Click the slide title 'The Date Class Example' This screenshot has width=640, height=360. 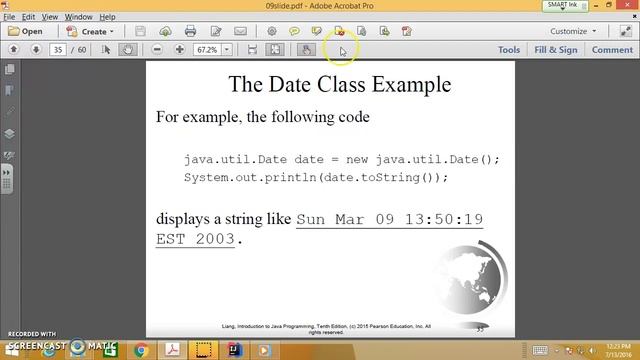pyautogui.click(x=340, y=84)
